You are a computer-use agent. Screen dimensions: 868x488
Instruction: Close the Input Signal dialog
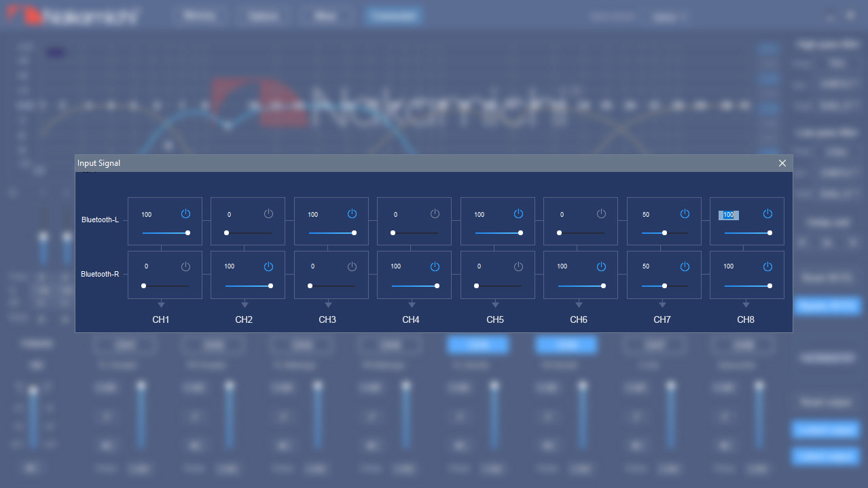click(782, 163)
